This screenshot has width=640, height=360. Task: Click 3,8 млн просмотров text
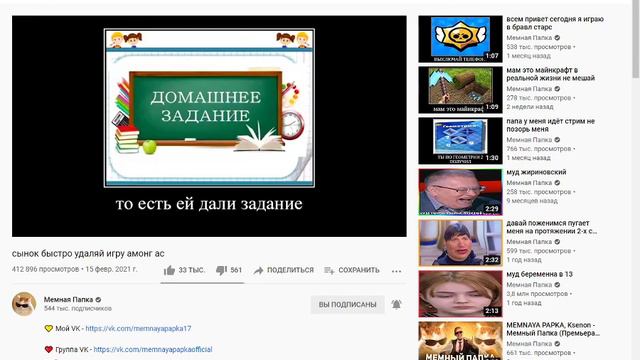coord(537,293)
